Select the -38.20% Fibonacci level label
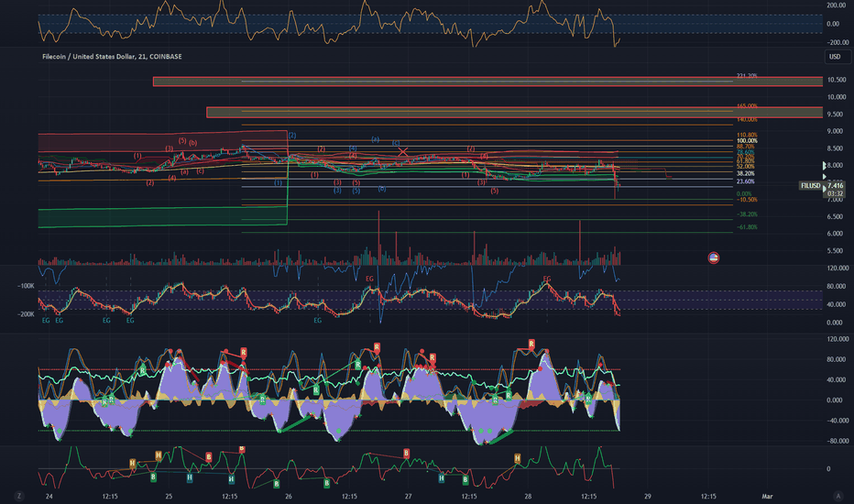The height and width of the screenshot is (504, 854). (x=747, y=214)
